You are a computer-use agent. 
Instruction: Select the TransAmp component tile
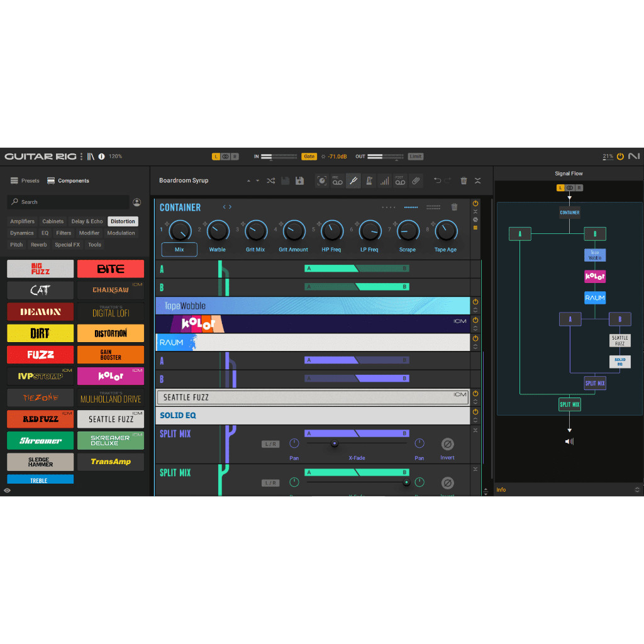(111, 462)
